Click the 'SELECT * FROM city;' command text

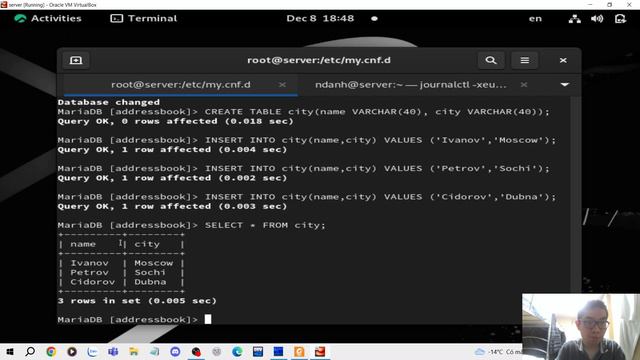point(265,225)
